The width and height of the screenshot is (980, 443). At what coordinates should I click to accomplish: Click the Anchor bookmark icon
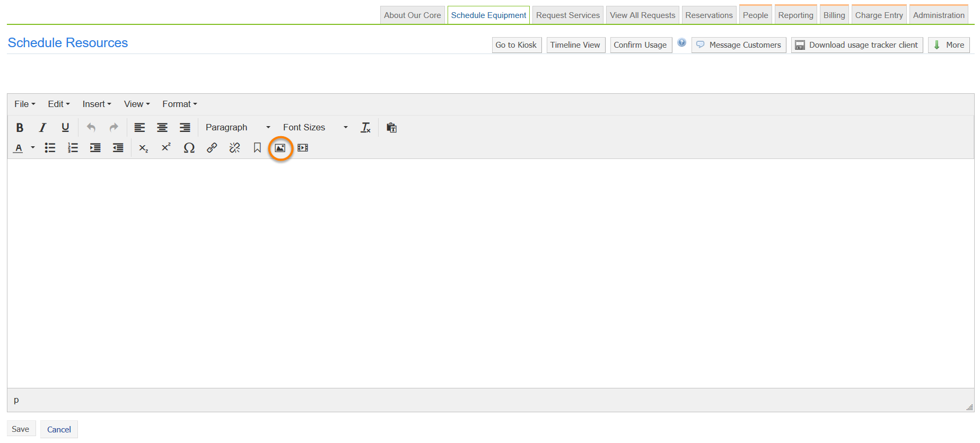click(257, 148)
